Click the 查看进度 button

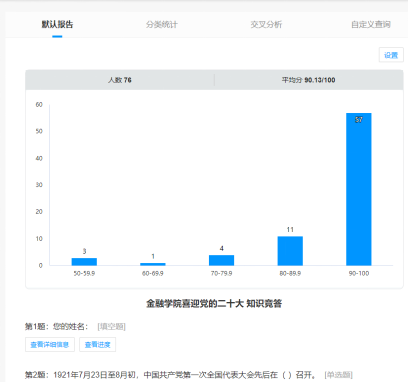(x=97, y=345)
